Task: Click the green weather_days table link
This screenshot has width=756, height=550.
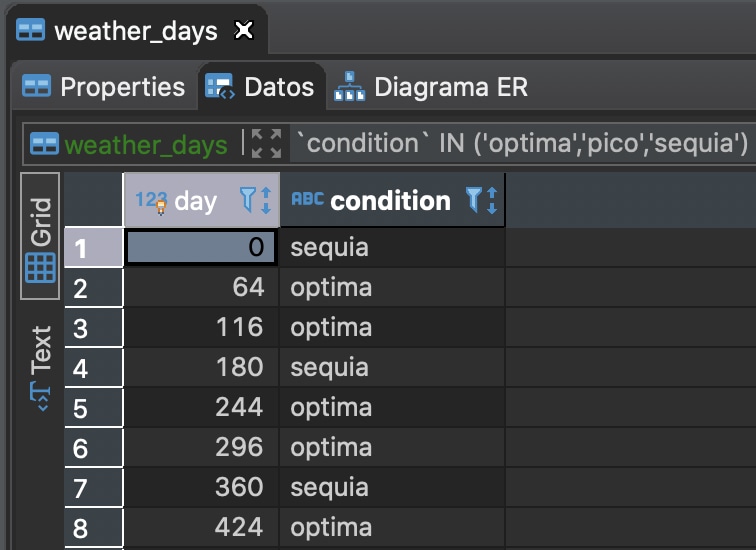Action: pos(146,145)
